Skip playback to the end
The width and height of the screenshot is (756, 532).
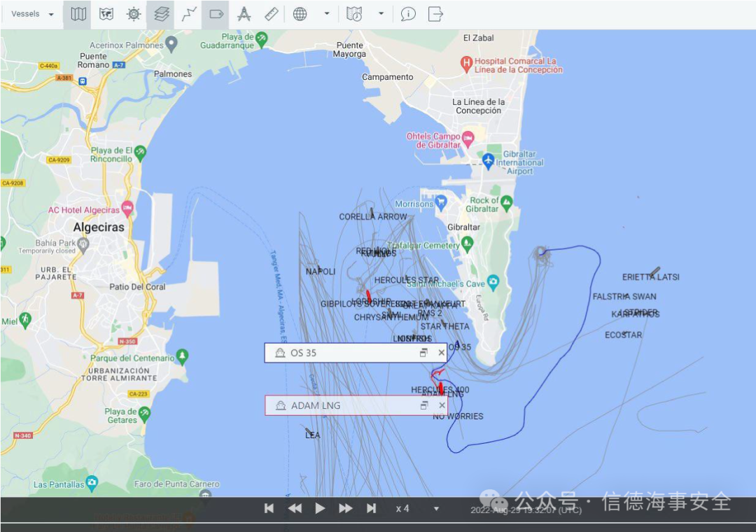371,508
